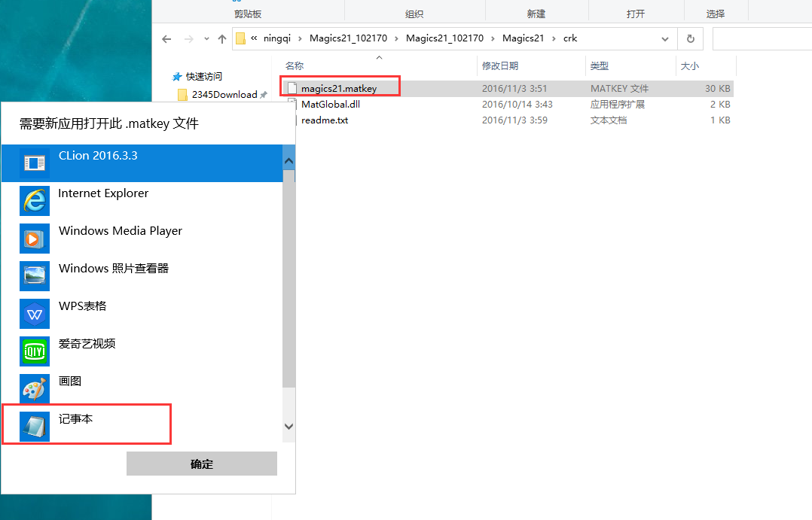Click the 组织 ribbon group label
Viewport: 812px width, 520px height.
click(414, 14)
